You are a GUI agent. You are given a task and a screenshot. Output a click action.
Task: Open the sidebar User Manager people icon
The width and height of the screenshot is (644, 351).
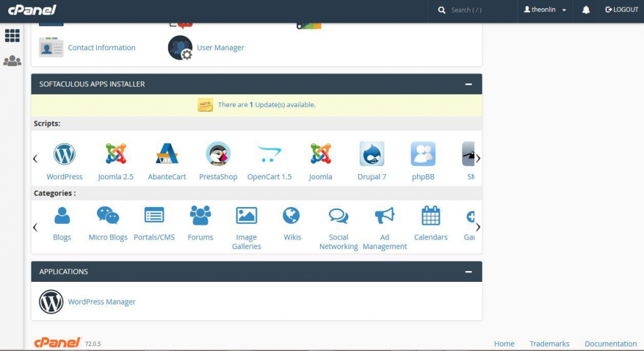(x=13, y=61)
